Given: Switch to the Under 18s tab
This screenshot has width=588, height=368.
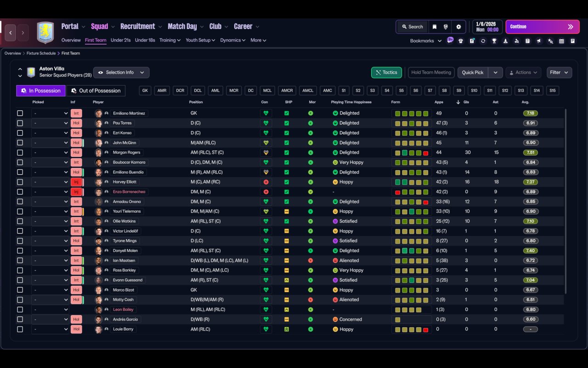Looking at the screenshot, I should 145,40.
